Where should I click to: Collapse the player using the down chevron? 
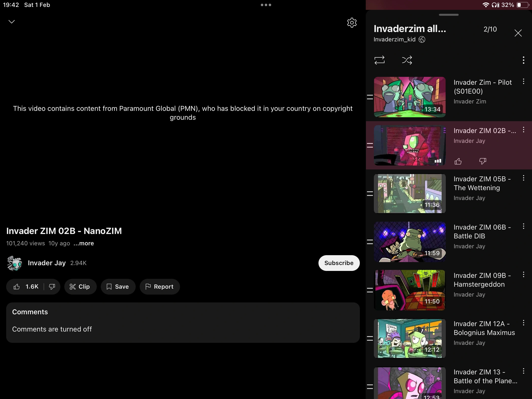12,21
